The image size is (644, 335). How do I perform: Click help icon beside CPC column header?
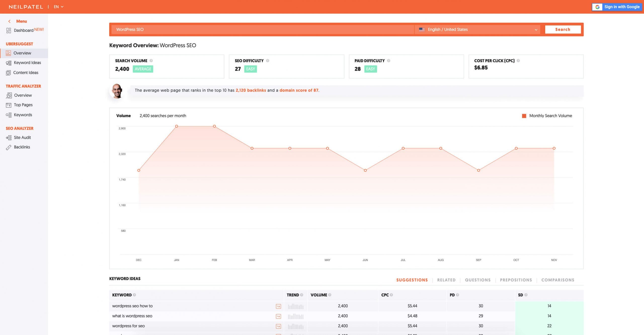tap(391, 295)
